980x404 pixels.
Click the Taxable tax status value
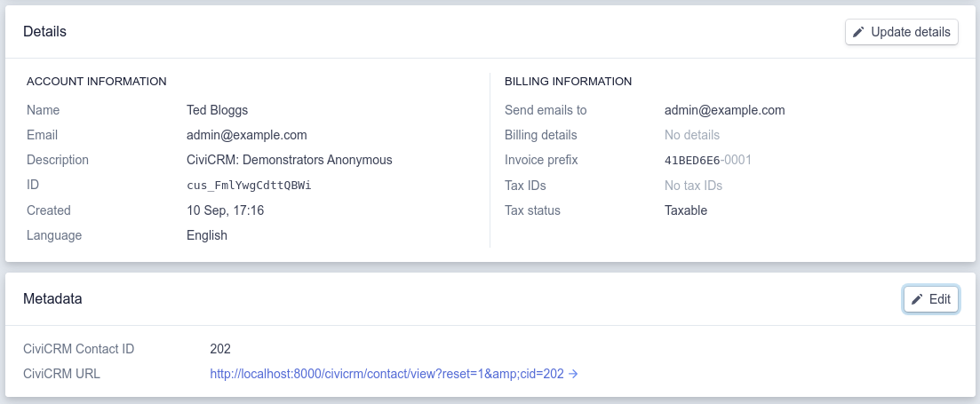click(685, 210)
